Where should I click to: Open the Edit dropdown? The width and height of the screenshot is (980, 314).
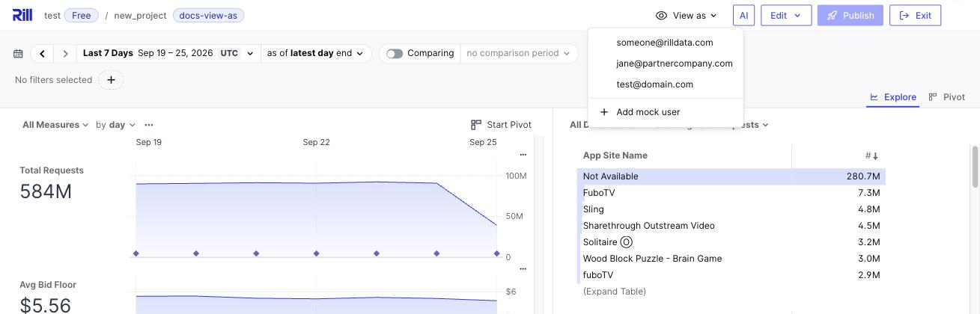(x=786, y=15)
